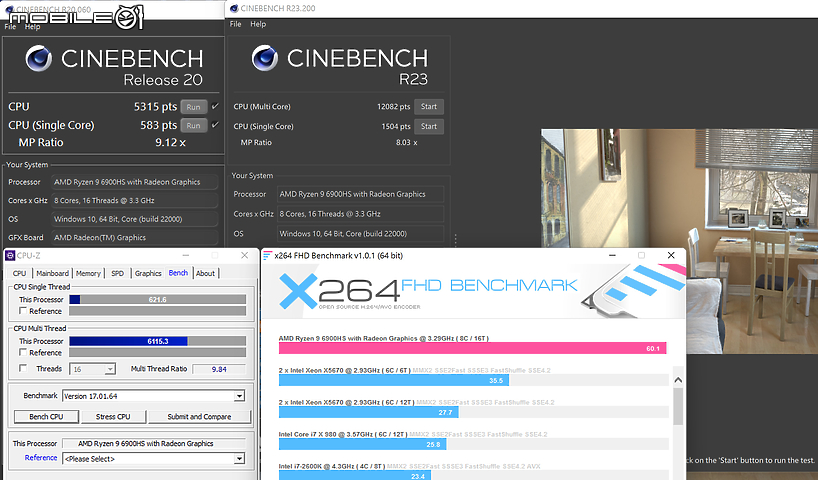Screen dimensions: 818x480
Task: Click the Stress CPU button
Action: [x=113, y=417]
